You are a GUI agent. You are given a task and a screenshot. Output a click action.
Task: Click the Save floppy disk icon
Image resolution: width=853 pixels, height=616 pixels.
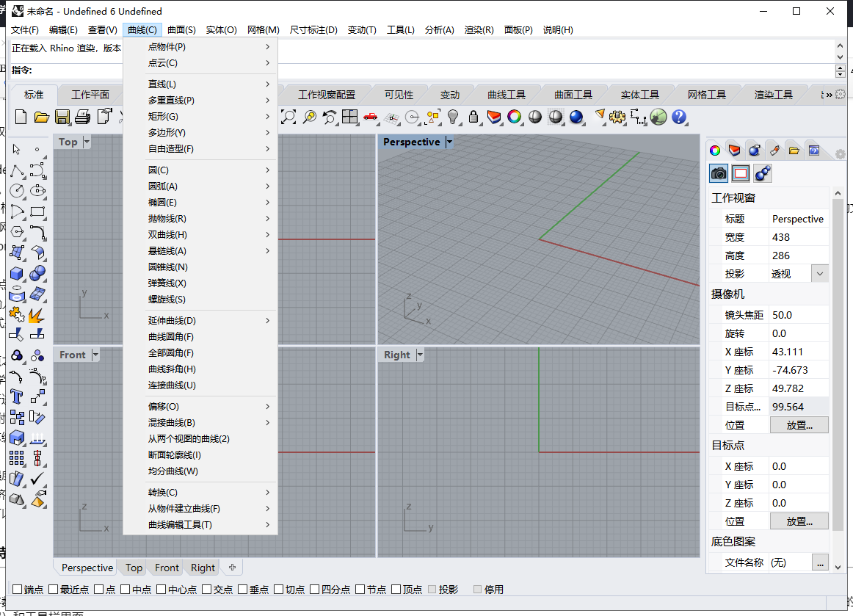point(62,117)
